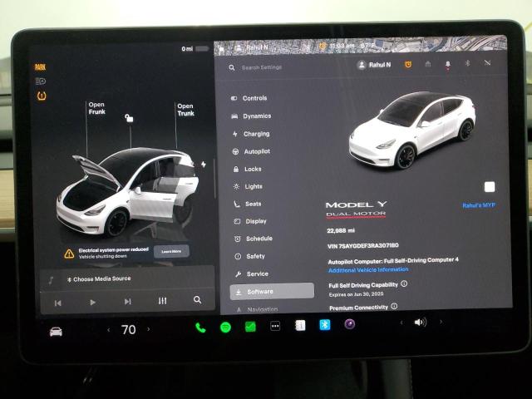Screen dimensions: 532x399
Task: Tap Premium Connectivity info icon
Action: tap(394, 306)
